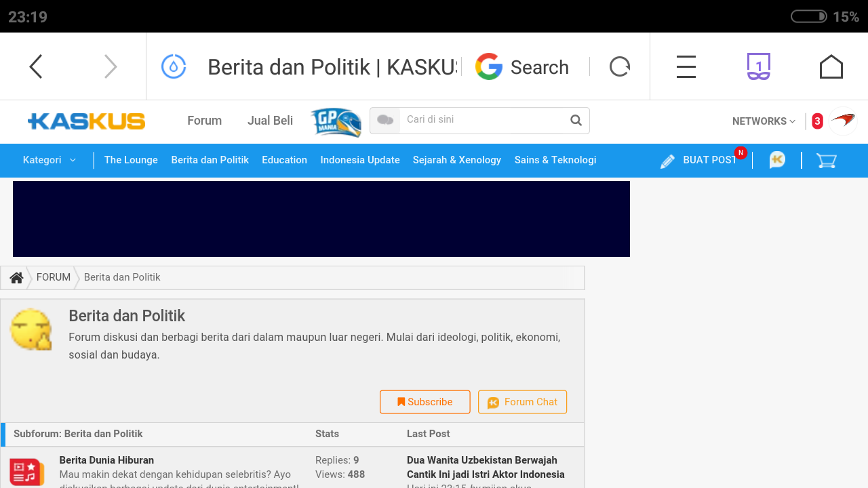The image size is (868, 488).
Task: Expand the Kategori dropdown
Action: click(50, 160)
